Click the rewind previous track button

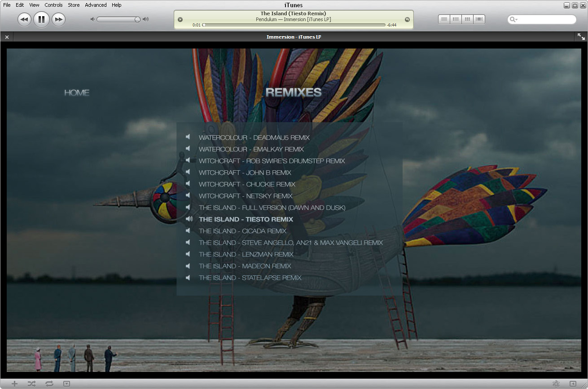pos(24,19)
